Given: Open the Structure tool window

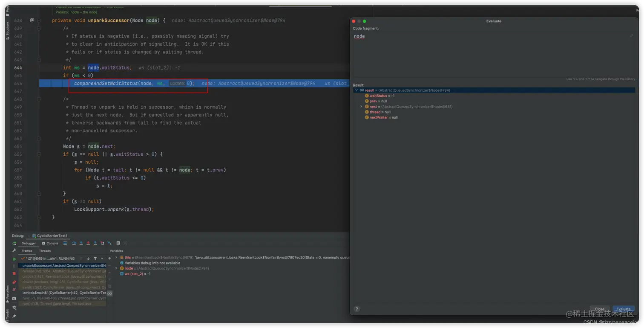Looking at the screenshot, I should pos(7,31).
